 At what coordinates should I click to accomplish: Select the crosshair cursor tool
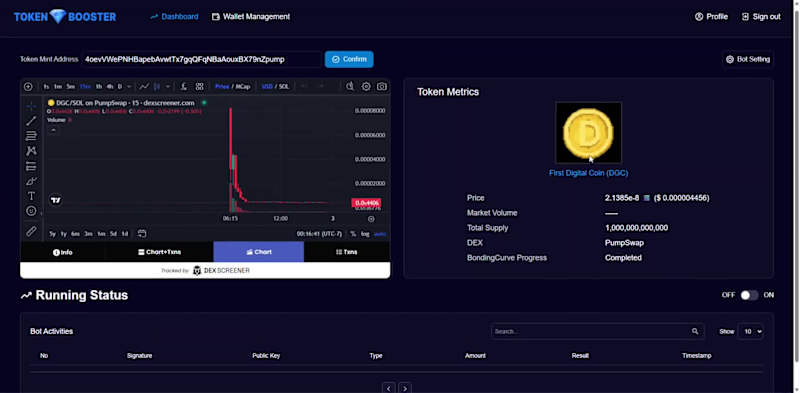pyautogui.click(x=31, y=106)
